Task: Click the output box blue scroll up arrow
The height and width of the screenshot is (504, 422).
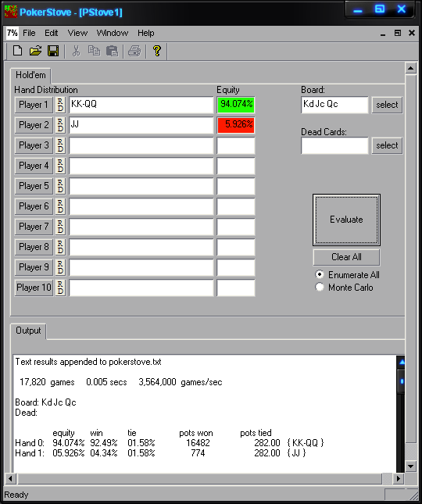Action: [x=401, y=363]
